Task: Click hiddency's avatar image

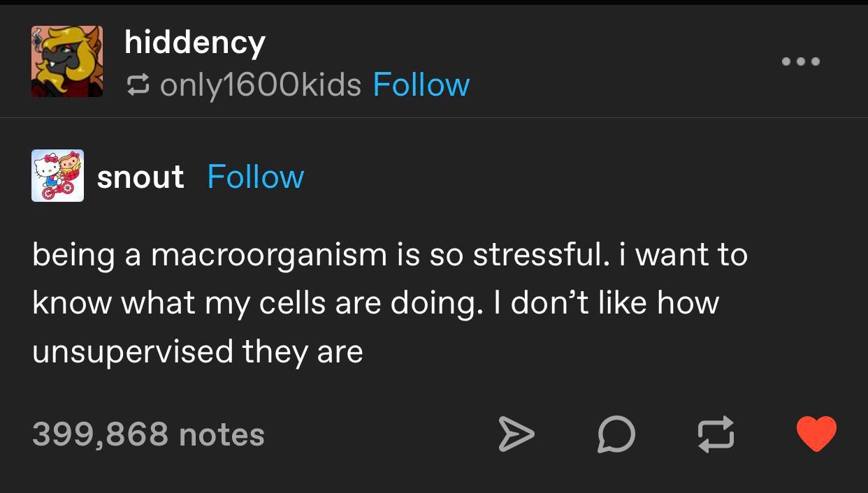Action: [67, 61]
